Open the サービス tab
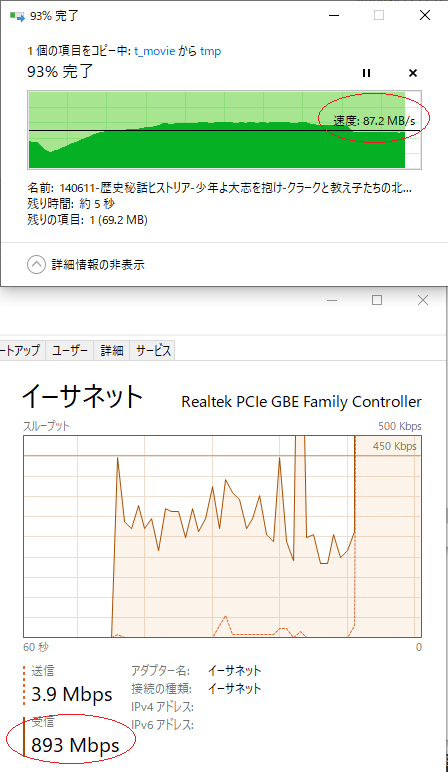This screenshot has width=448, height=772. (x=153, y=350)
